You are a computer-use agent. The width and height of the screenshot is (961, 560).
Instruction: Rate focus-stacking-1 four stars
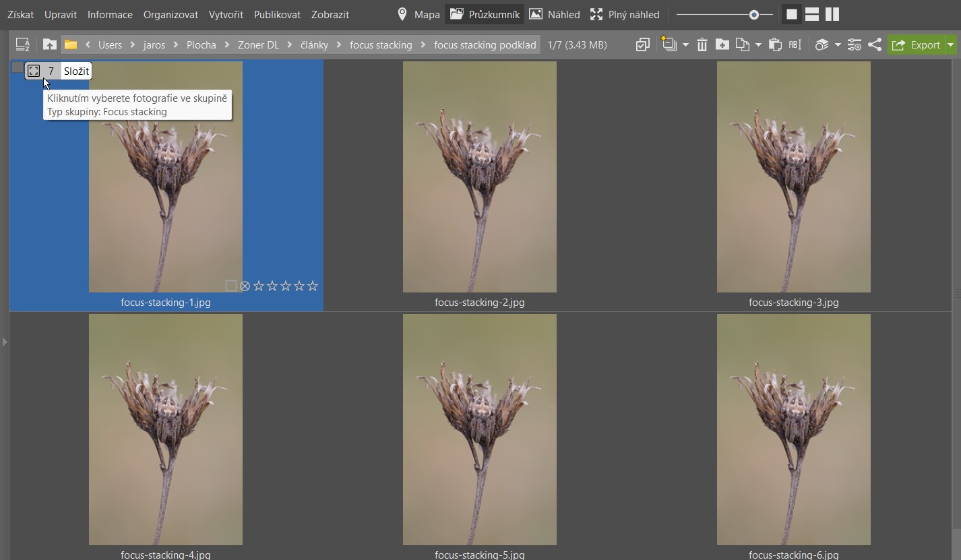pos(299,286)
